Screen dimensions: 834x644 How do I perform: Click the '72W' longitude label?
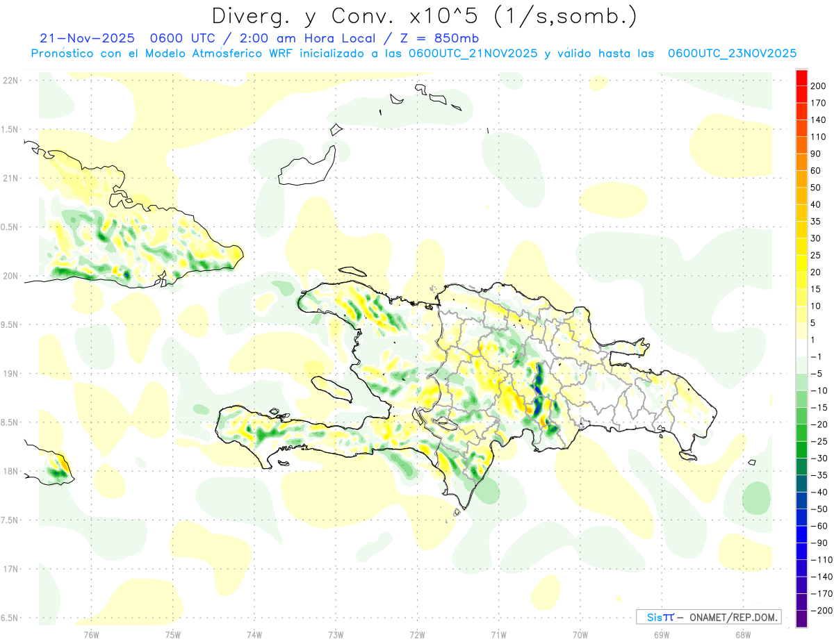coord(417,634)
